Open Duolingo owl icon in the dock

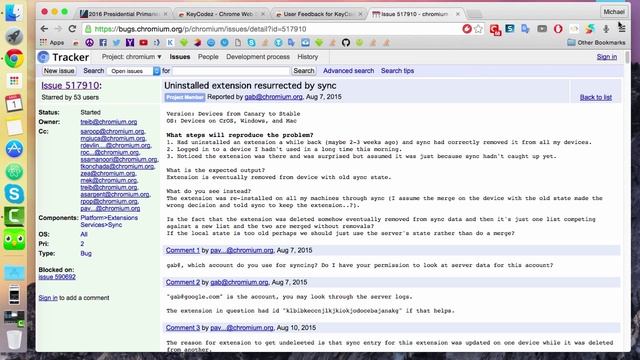[x=14, y=239]
